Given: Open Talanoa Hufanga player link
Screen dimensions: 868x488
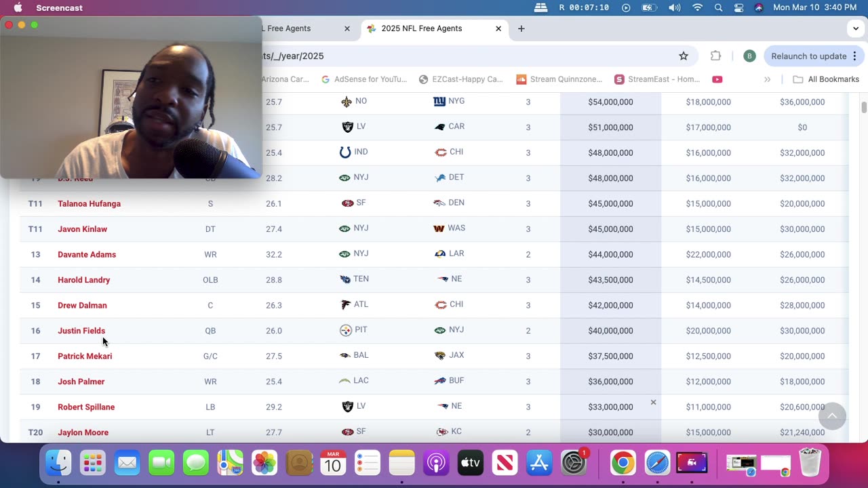Looking at the screenshot, I should (x=89, y=203).
